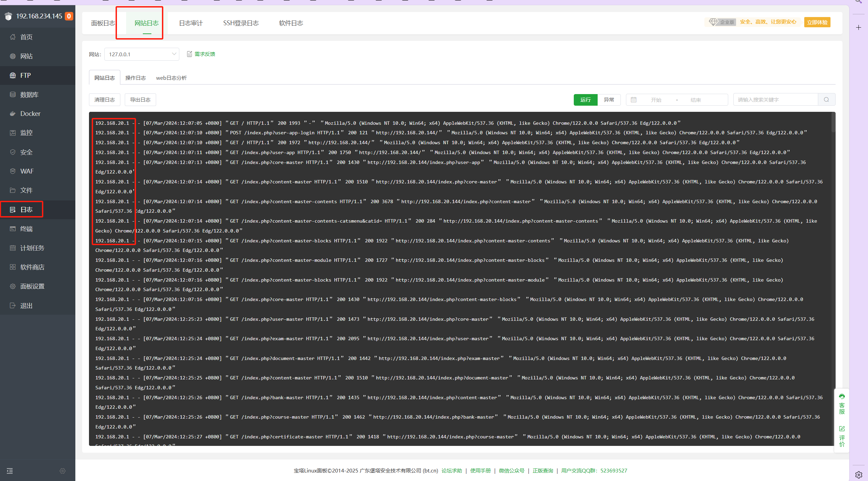Collapse sidebar with bottom-left menu icon

point(10,471)
